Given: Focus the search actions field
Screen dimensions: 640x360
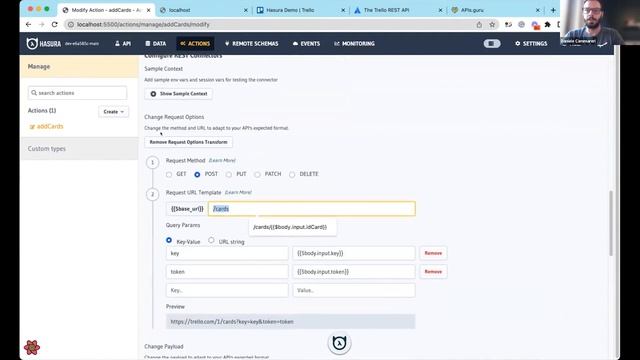Looking at the screenshot, I should (78, 93).
